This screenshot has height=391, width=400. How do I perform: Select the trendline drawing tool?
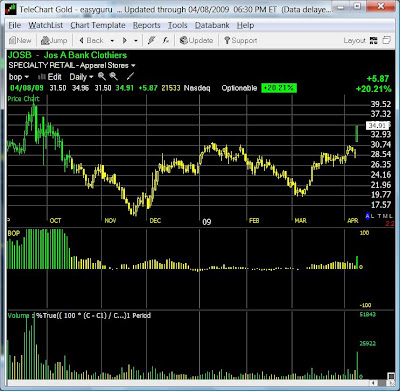pyautogui.click(x=130, y=77)
